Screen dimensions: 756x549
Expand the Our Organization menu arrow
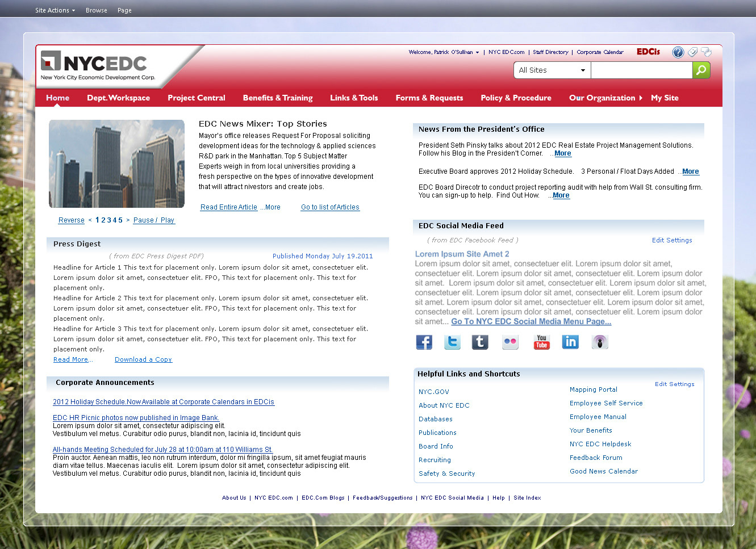click(x=641, y=98)
